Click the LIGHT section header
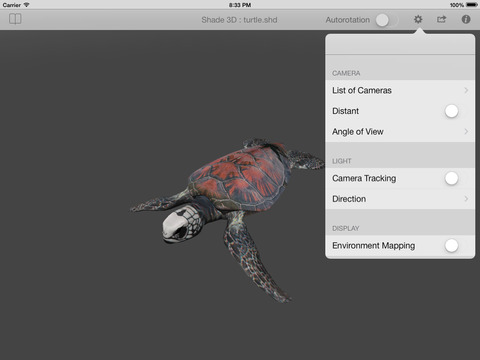The height and width of the screenshot is (360, 480). tap(342, 161)
